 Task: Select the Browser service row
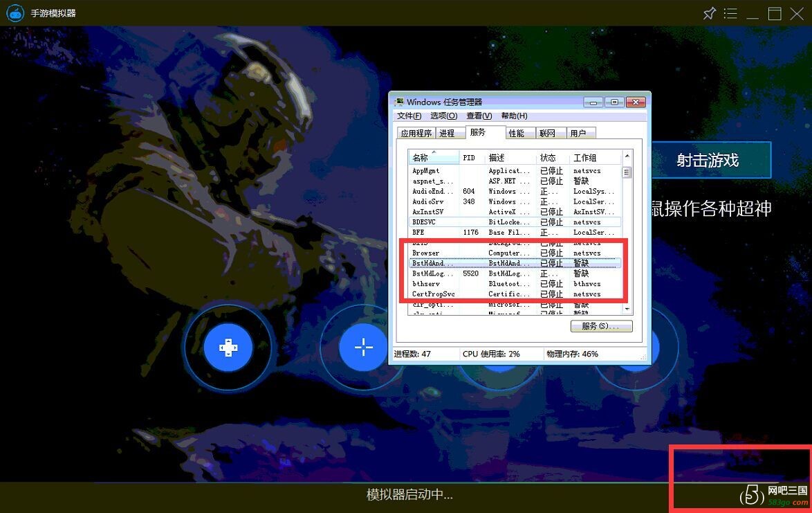(x=515, y=253)
